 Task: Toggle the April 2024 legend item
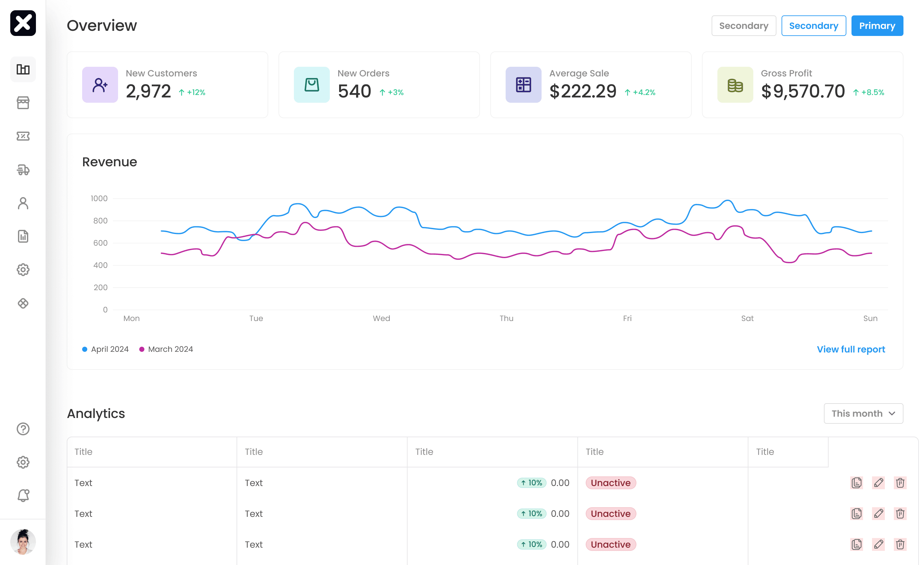click(105, 349)
